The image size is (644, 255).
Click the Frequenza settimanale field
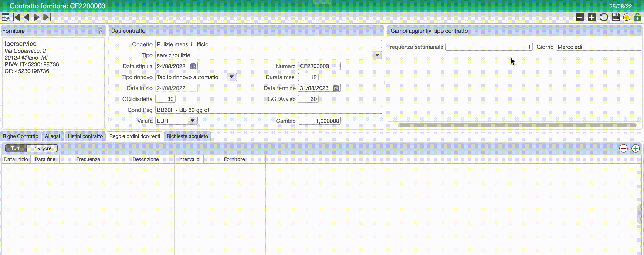tap(489, 47)
